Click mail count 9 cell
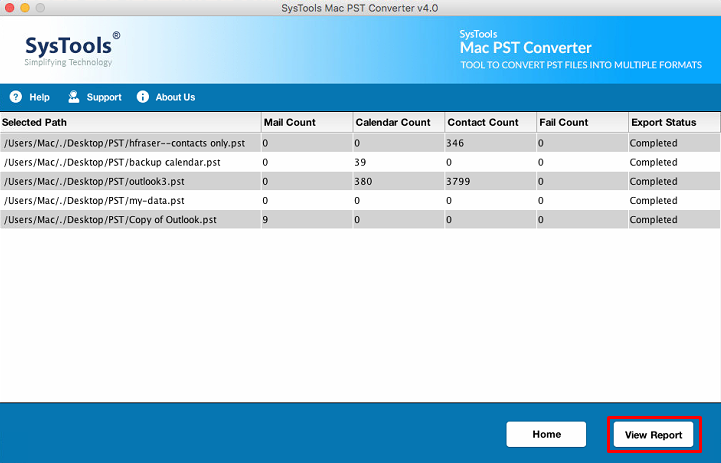This screenshot has width=721, height=463. tap(307, 220)
